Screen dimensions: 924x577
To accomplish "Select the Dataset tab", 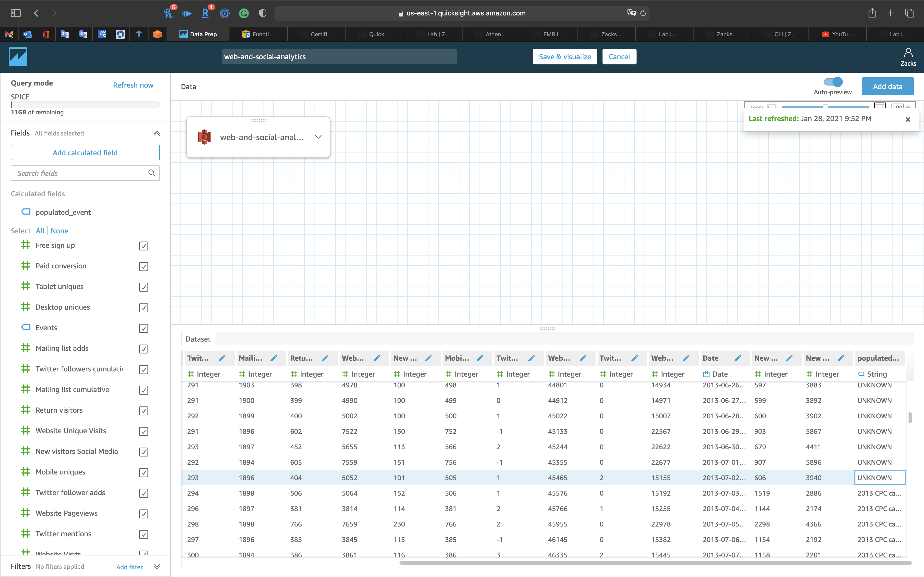I will coord(198,339).
